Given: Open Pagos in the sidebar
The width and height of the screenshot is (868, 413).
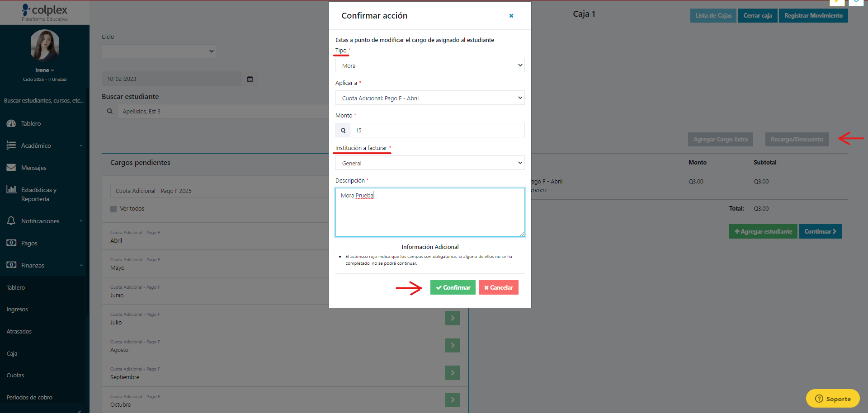Looking at the screenshot, I should click(x=29, y=243).
